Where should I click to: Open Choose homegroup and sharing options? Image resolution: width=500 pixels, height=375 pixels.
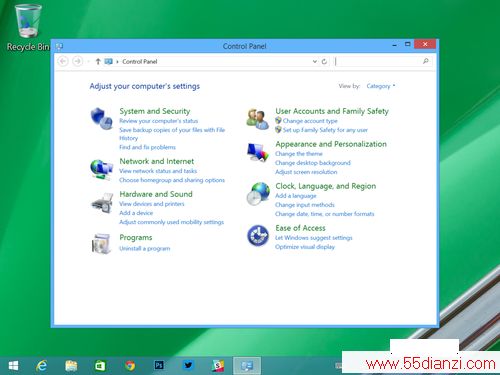click(x=172, y=180)
